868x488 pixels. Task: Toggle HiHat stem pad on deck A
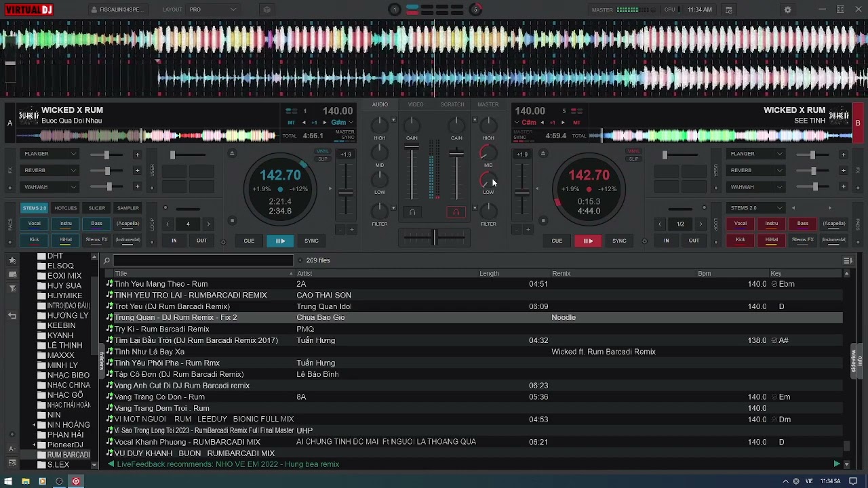click(65, 240)
